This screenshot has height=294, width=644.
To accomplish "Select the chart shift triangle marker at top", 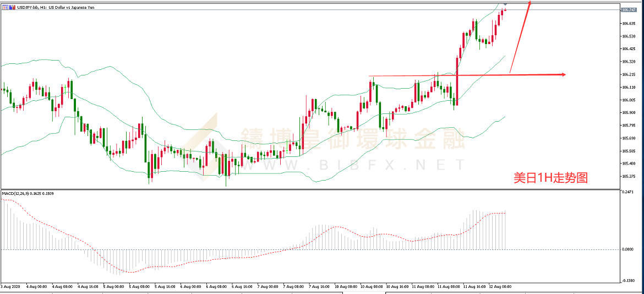I will (x=505, y=4).
